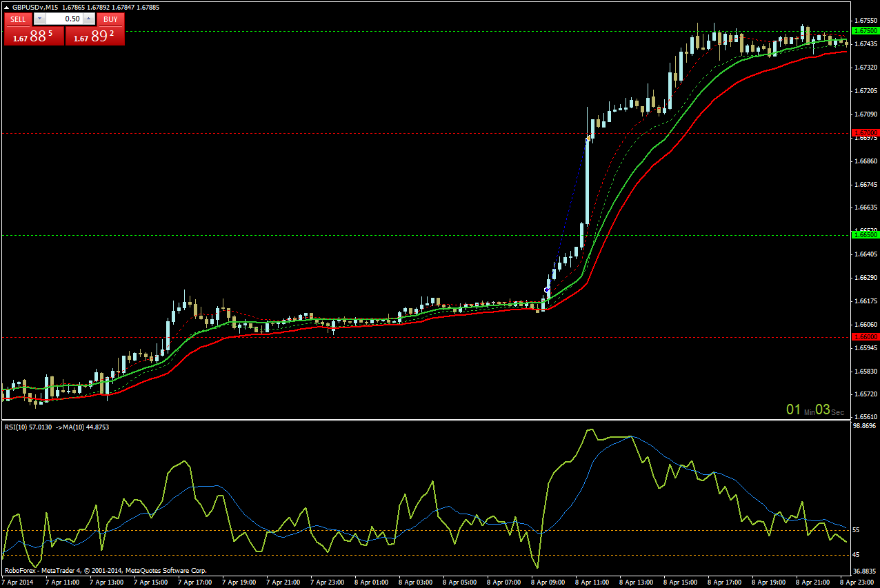Image resolution: width=880 pixels, height=588 pixels.
Task: Click the 0.50 volume input field
Action: [65, 19]
